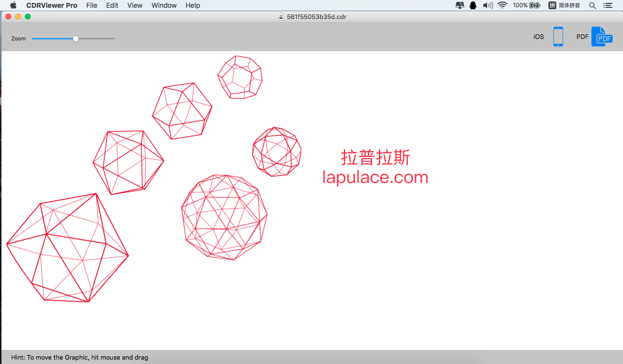
Task: Open the File menu
Action: click(x=92, y=5)
